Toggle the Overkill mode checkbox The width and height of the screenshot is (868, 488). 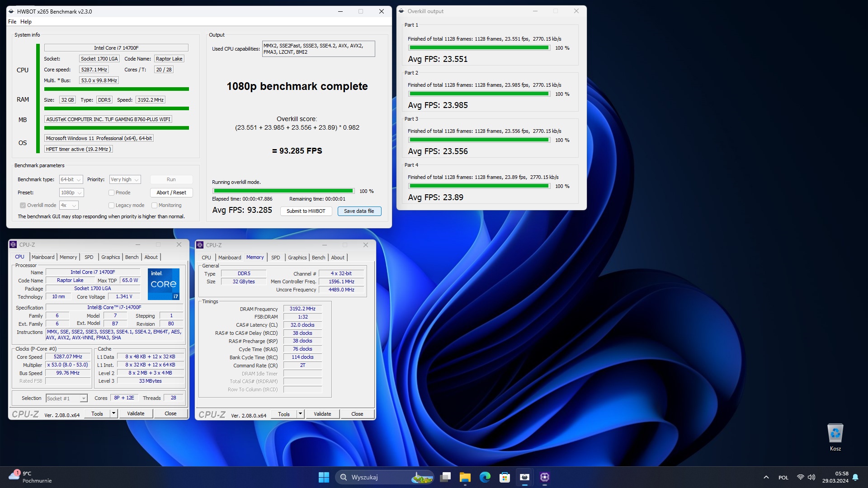(23, 205)
